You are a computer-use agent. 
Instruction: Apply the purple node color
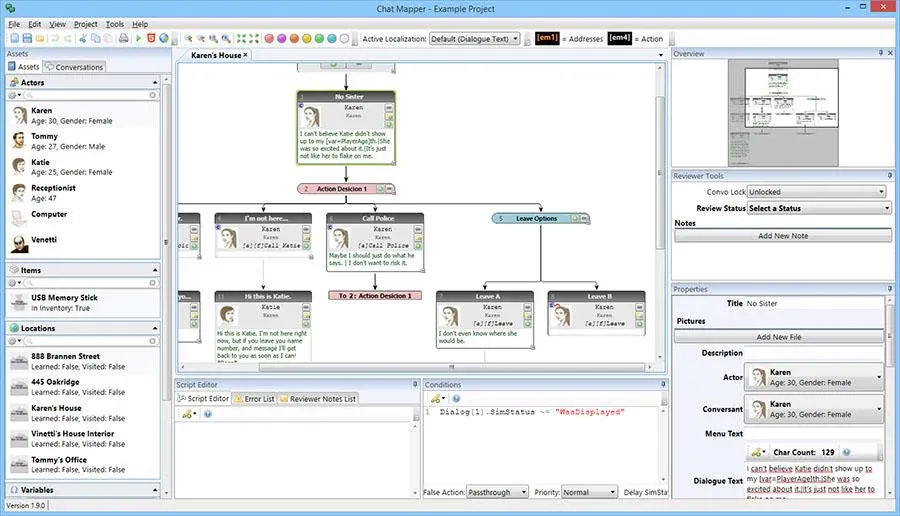coord(282,38)
